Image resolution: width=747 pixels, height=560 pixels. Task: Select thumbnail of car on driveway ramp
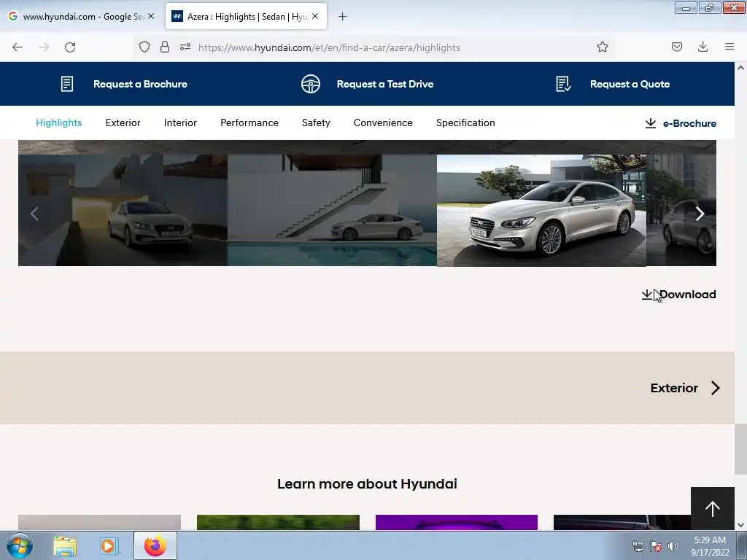click(x=123, y=210)
